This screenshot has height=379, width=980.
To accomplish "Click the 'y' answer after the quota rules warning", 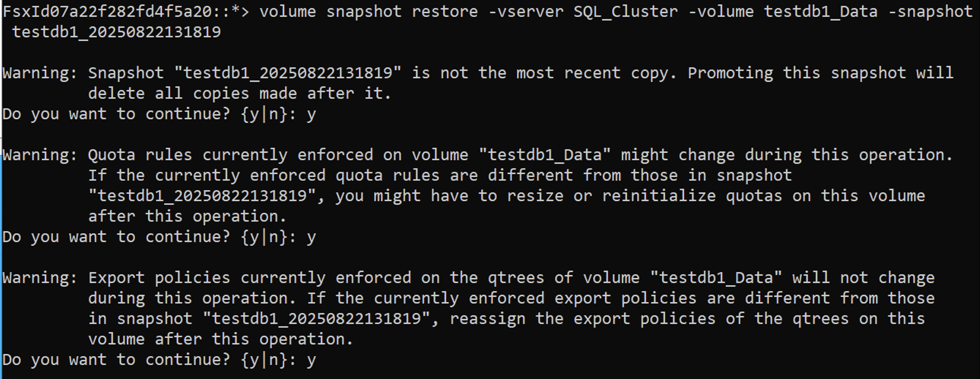I will point(311,237).
